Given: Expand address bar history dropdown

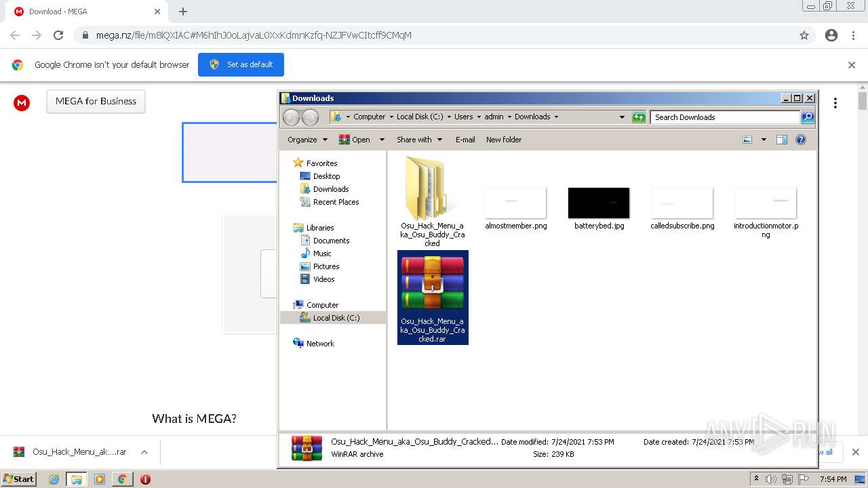Looking at the screenshot, I should pyautogui.click(x=622, y=117).
